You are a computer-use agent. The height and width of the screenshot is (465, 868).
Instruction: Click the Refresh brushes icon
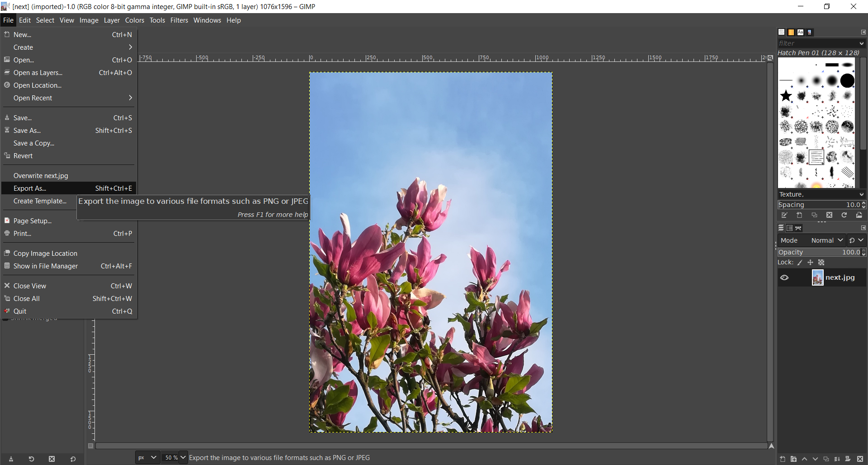point(844,216)
